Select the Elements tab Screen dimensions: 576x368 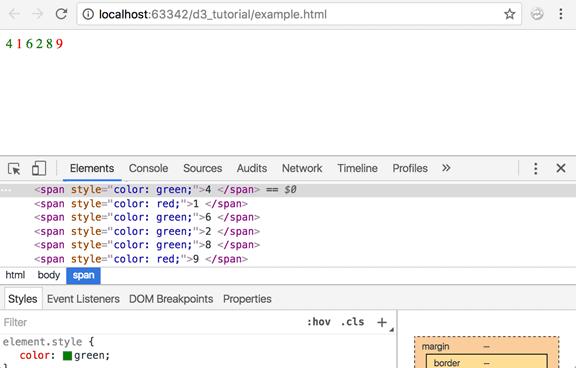[x=92, y=168]
